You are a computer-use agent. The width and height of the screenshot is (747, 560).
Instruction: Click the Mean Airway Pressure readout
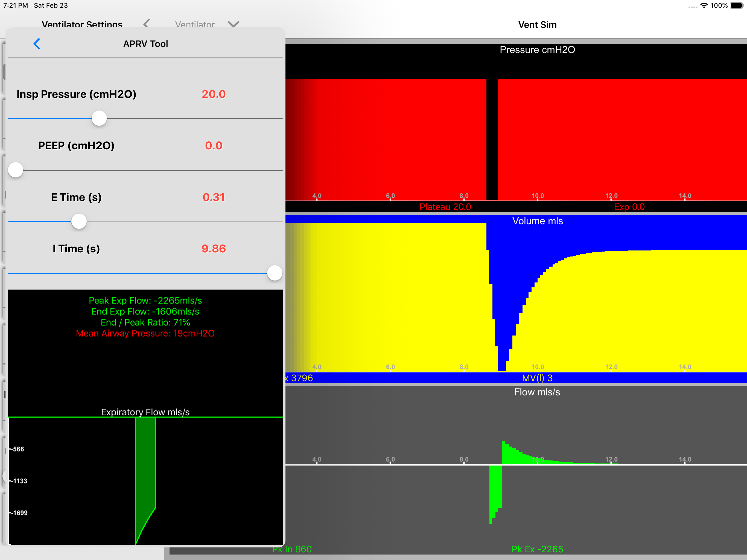click(x=145, y=333)
